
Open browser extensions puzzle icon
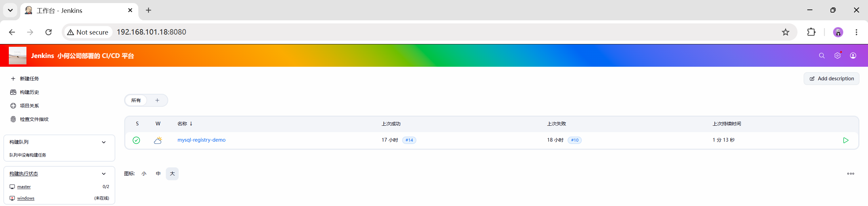[x=811, y=32]
